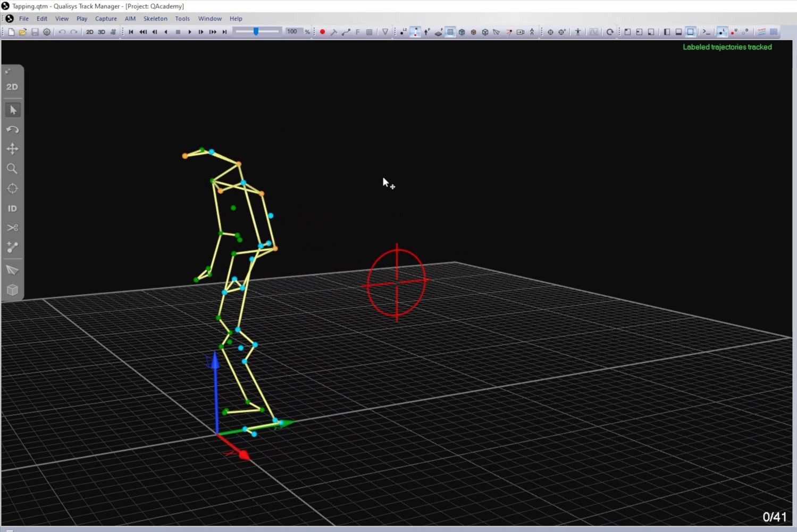Toggle the highlighted bones display icon
Viewport: 797px width, 532px height.
point(415,32)
